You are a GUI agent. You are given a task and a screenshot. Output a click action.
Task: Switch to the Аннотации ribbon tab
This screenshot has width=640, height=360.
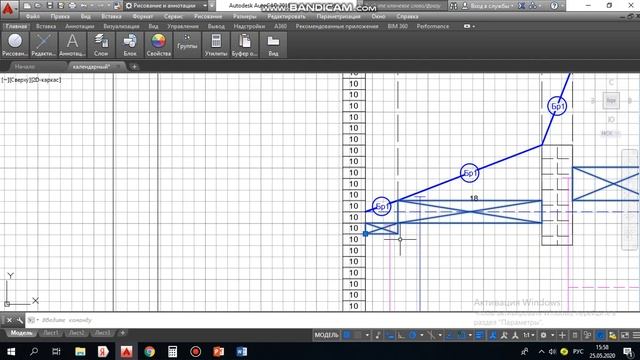point(80,26)
